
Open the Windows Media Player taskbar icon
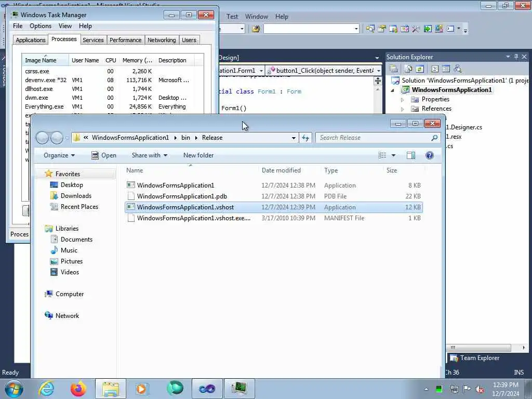click(x=142, y=389)
